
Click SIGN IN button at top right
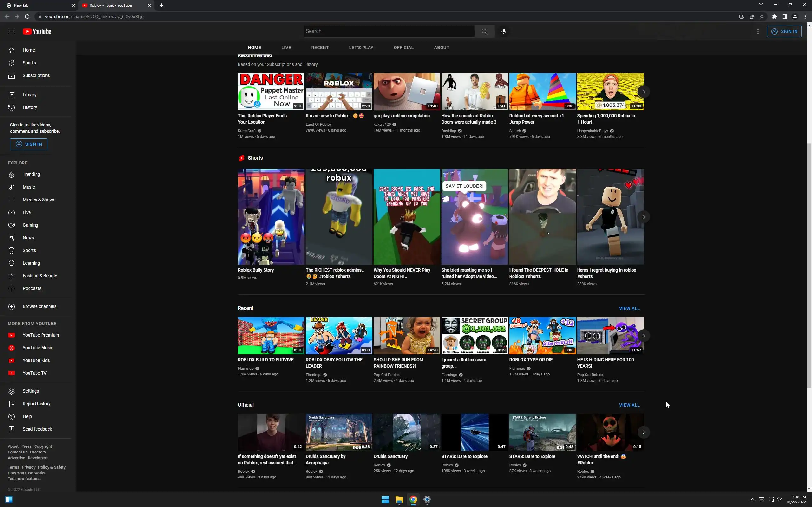click(784, 31)
